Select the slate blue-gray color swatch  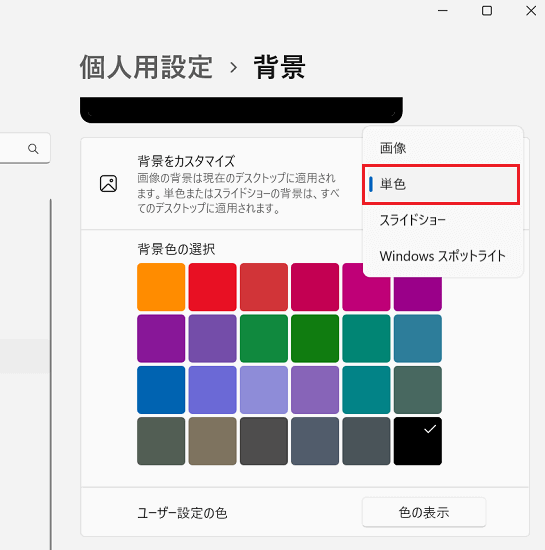(315, 441)
